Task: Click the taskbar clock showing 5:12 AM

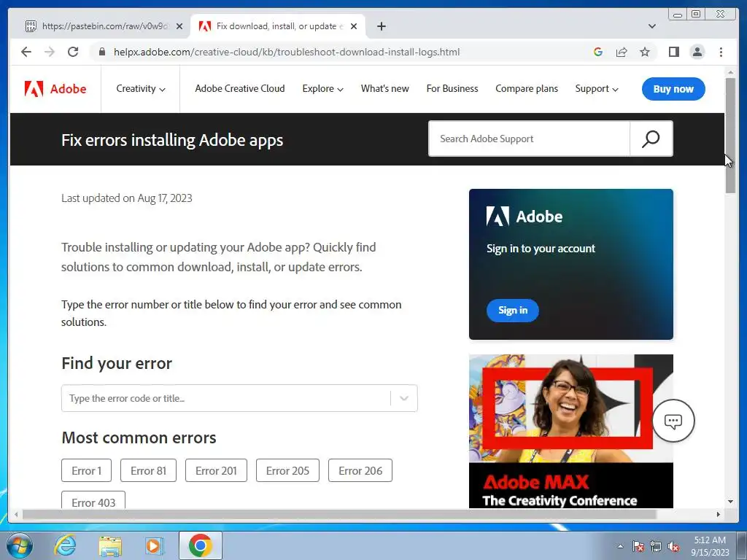Action: 710,546
